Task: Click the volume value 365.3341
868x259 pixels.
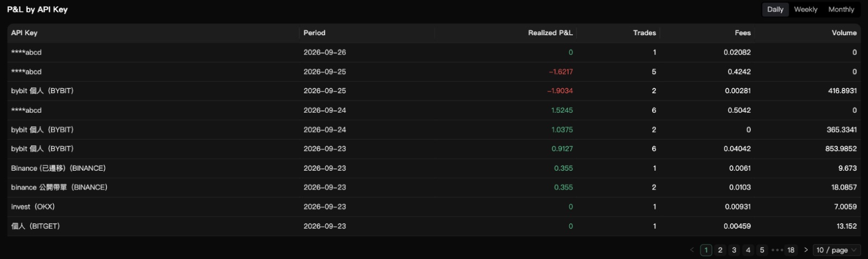Action: 842,130
